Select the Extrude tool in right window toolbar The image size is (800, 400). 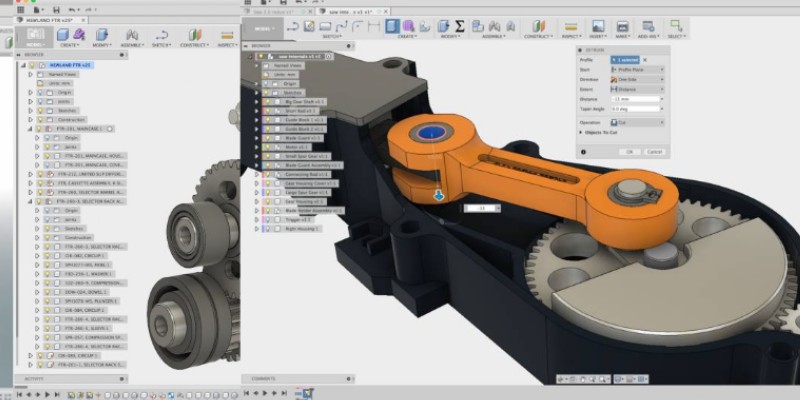(x=392, y=26)
